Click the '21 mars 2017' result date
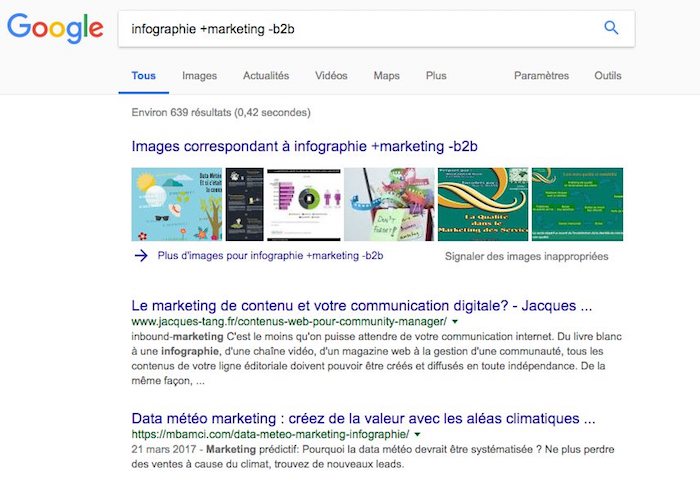Viewport: 700px width, 484px height. pyautogui.click(x=164, y=450)
